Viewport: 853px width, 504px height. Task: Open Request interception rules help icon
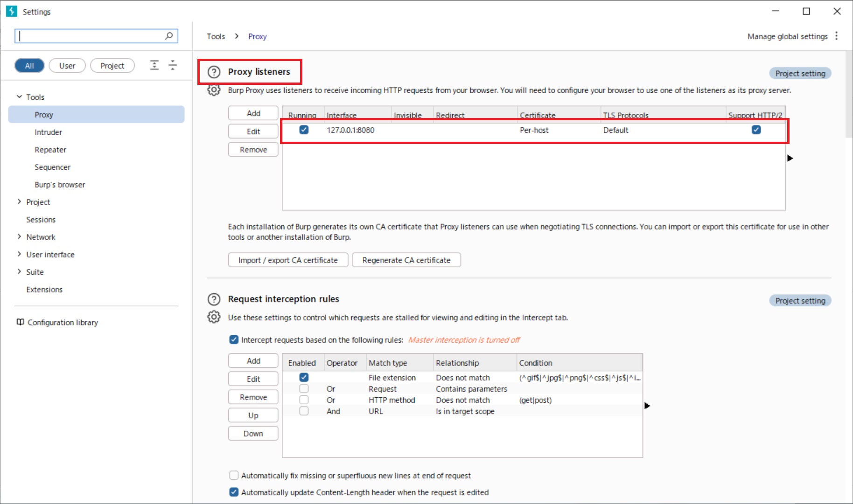(x=214, y=299)
